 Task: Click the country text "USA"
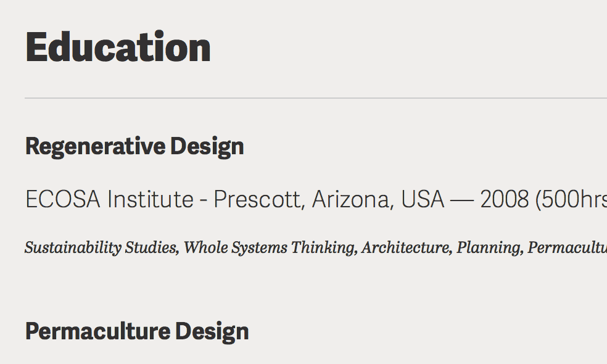click(423, 200)
